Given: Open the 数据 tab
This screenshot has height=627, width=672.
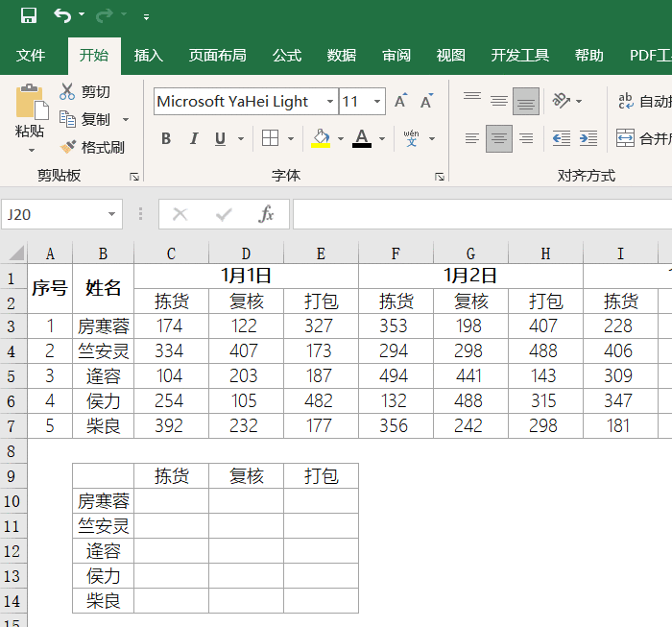Looking at the screenshot, I should click(x=341, y=56).
